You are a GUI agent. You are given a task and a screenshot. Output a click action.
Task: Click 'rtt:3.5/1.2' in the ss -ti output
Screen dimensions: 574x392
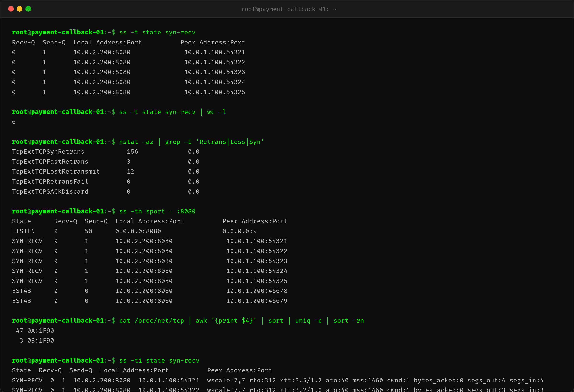point(301,380)
